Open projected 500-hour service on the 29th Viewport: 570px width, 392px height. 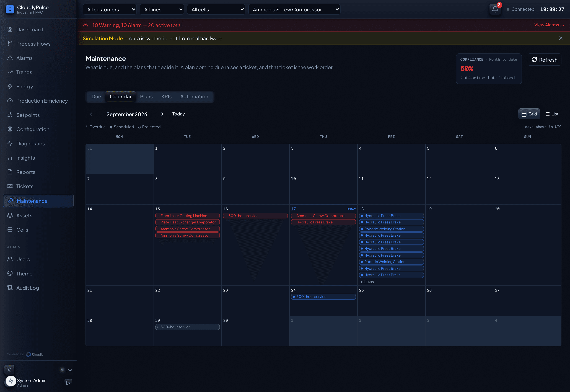pos(187,327)
